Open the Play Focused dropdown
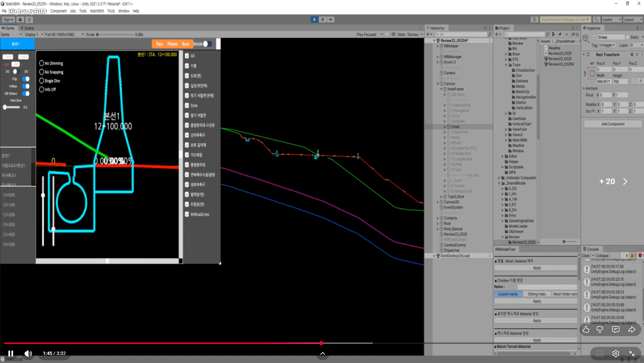This screenshot has width=644, height=363. 369,35
